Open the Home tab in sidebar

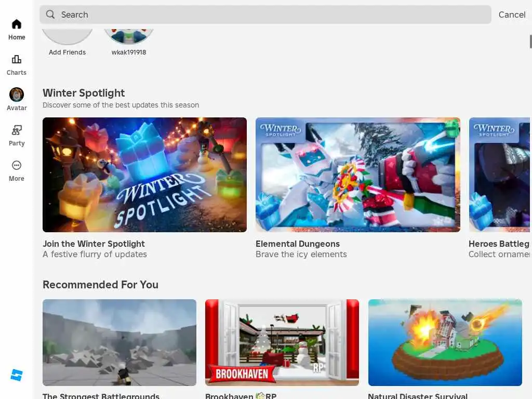tap(16, 30)
